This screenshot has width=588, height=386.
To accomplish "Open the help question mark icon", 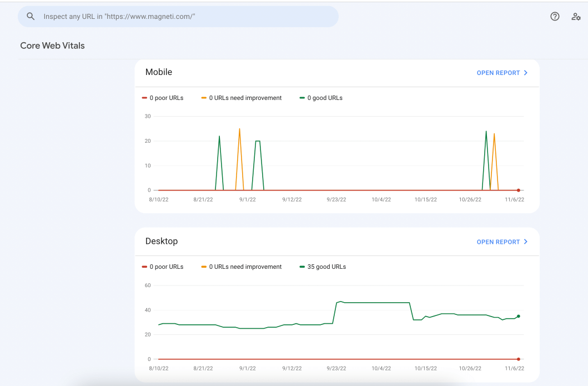I will coord(555,17).
